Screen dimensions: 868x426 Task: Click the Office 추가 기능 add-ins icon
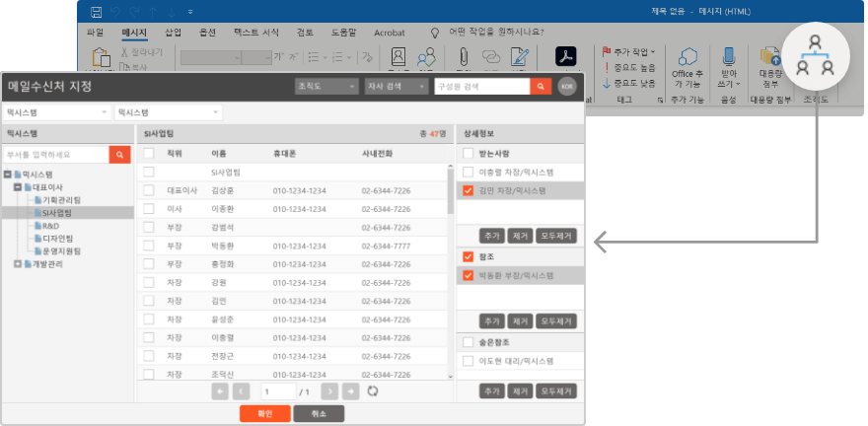[x=687, y=57]
